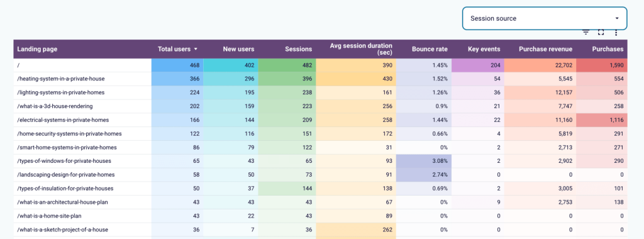Select /what-is-a-home-site-plan row
This screenshot has width=644, height=239.
point(320,216)
